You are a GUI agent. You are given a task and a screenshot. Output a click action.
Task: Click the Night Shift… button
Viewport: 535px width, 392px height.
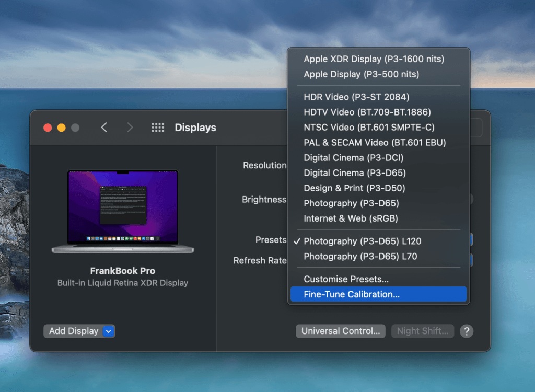(x=422, y=331)
